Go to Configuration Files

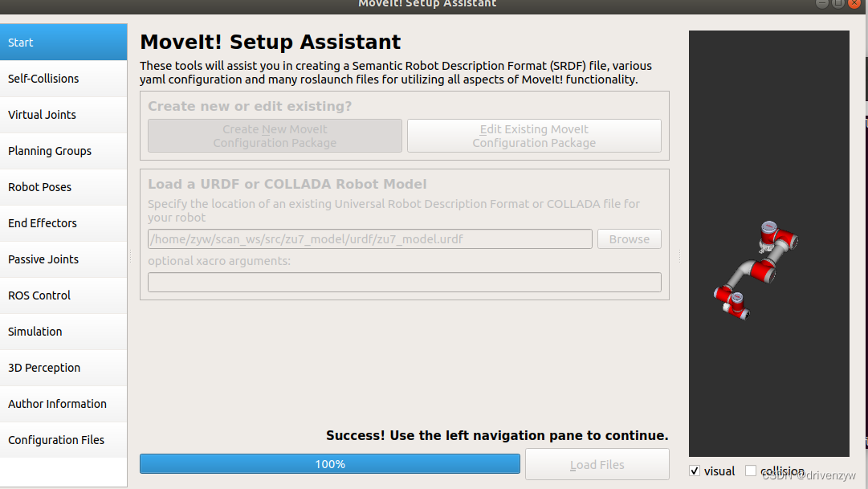[63, 440]
